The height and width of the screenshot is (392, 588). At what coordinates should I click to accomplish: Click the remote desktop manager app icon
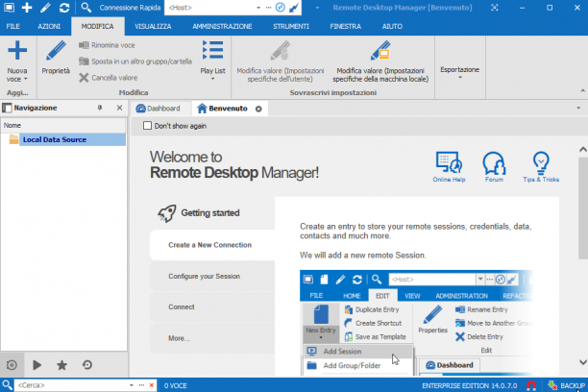[x=9, y=8]
